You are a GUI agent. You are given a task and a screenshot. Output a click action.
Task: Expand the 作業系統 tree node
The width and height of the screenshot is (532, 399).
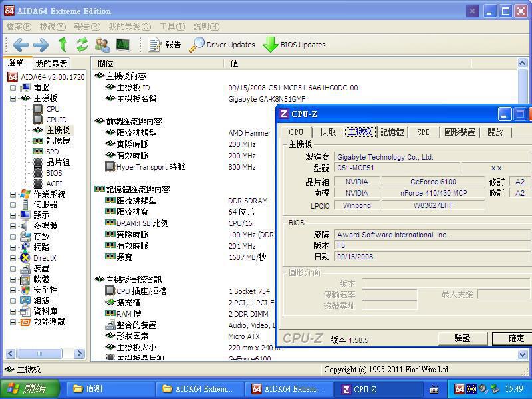click(x=13, y=194)
